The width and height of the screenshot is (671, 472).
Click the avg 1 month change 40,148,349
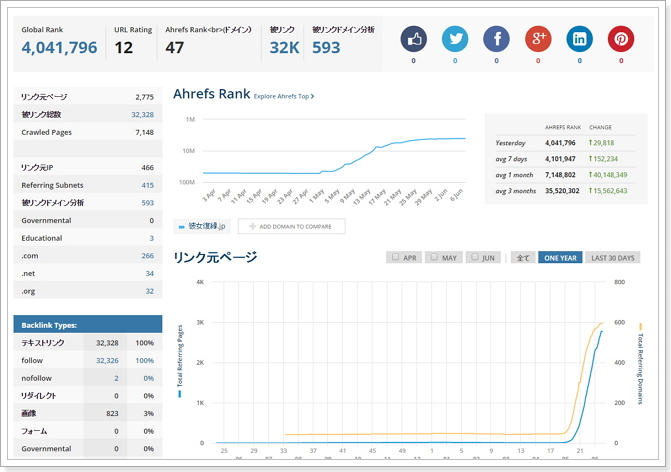(608, 175)
